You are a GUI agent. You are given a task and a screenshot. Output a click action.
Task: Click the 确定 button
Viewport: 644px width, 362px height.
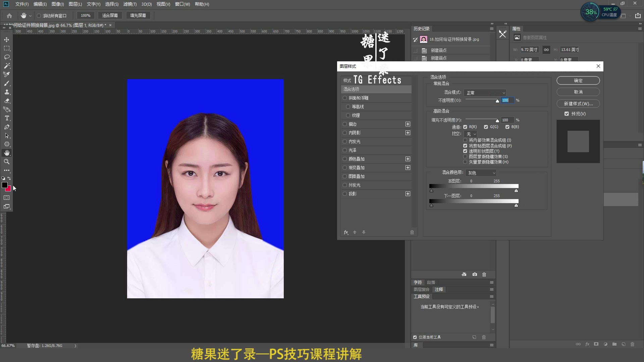[x=578, y=80]
